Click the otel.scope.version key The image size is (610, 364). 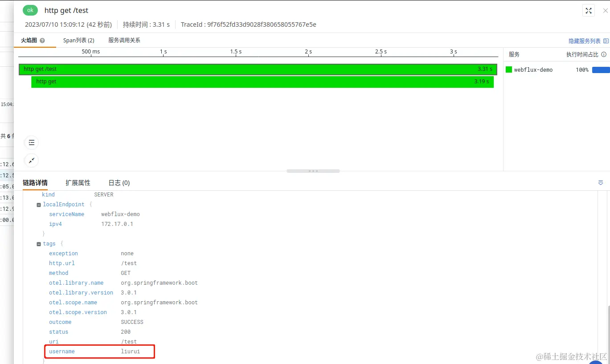tap(78, 312)
